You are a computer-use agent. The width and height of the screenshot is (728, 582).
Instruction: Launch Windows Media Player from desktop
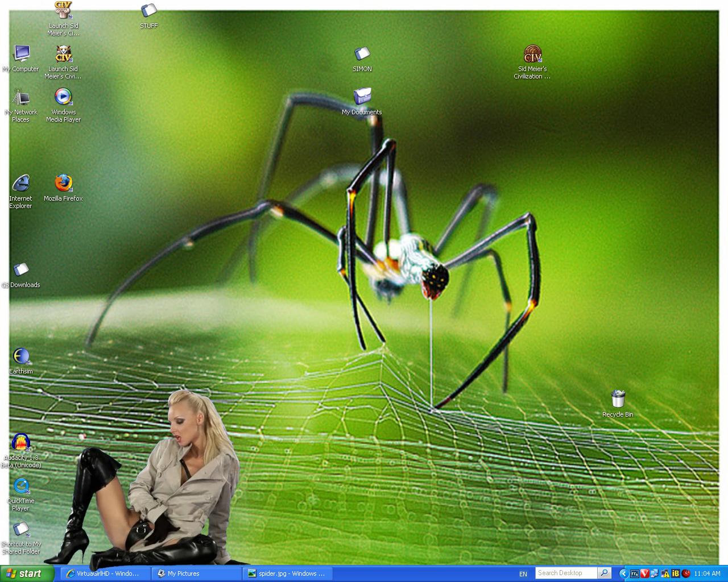point(63,97)
